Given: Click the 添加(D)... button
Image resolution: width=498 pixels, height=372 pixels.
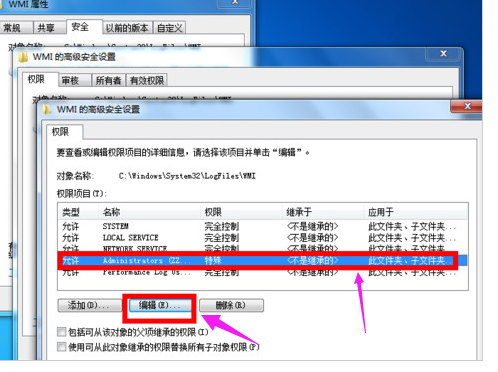Looking at the screenshot, I should [x=89, y=305].
